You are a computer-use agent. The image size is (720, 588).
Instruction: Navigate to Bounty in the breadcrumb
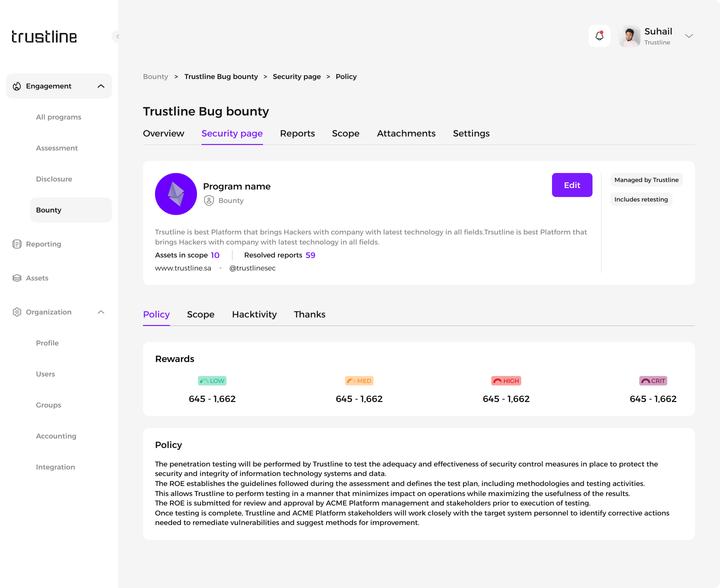pos(155,77)
